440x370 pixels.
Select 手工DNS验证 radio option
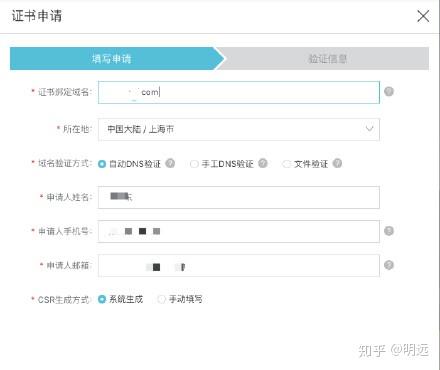[x=194, y=164]
